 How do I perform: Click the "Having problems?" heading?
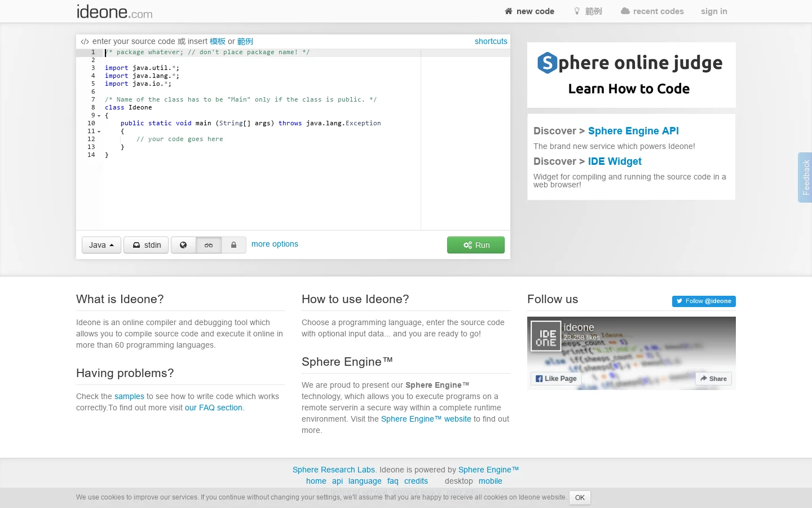coord(125,373)
